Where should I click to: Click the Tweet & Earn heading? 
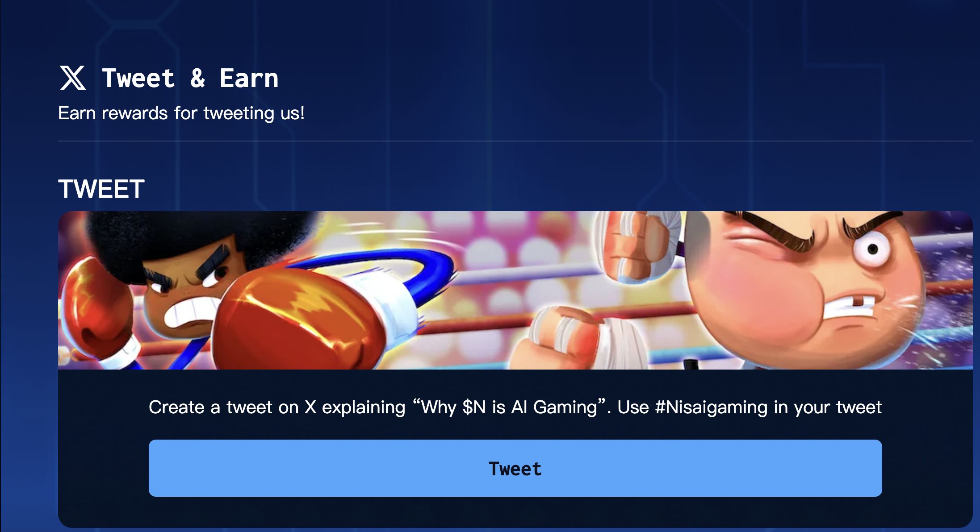click(x=190, y=79)
